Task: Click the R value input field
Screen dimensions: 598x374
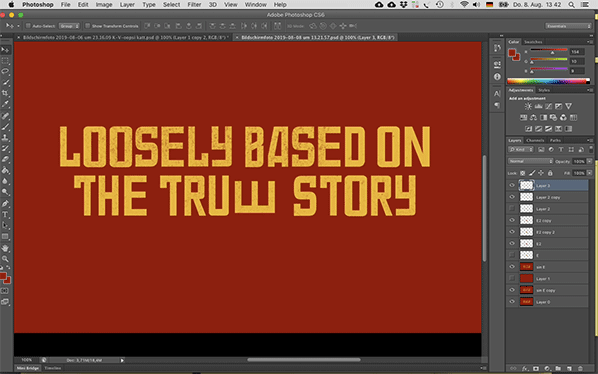Action: point(577,51)
